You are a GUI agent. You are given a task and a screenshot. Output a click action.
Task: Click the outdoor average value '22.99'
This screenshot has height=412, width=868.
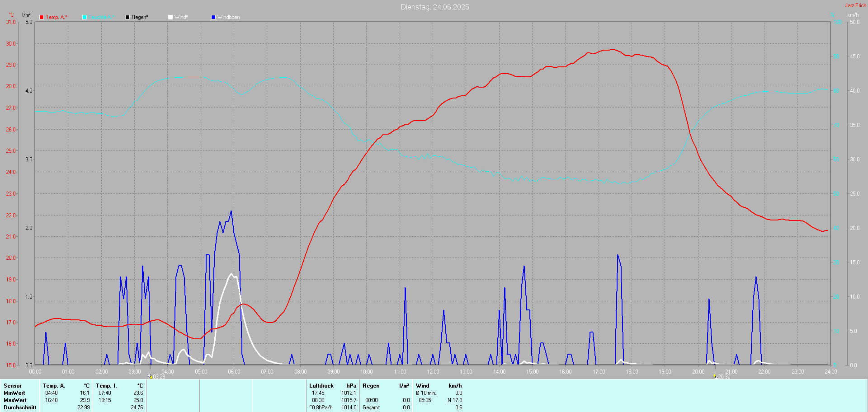[84, 407]
